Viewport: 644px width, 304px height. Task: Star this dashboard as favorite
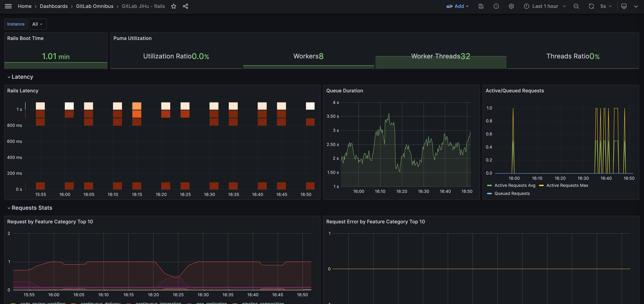point(174,6)
